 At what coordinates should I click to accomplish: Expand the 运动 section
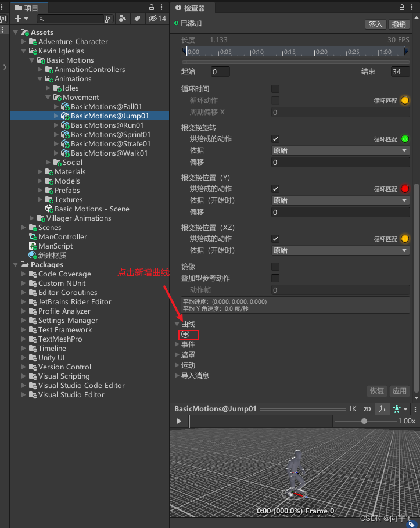(x=177, y=365)
